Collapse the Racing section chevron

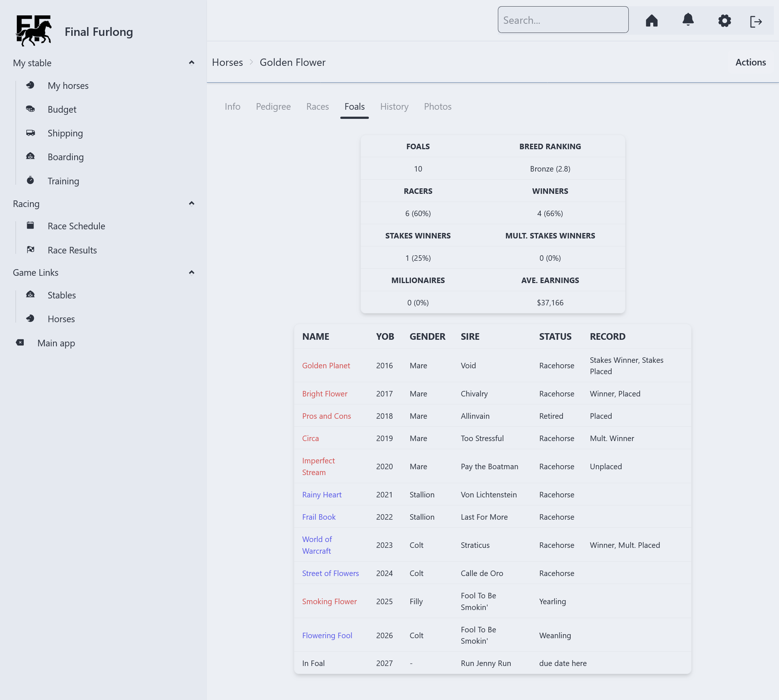click(x=192, y=203)
